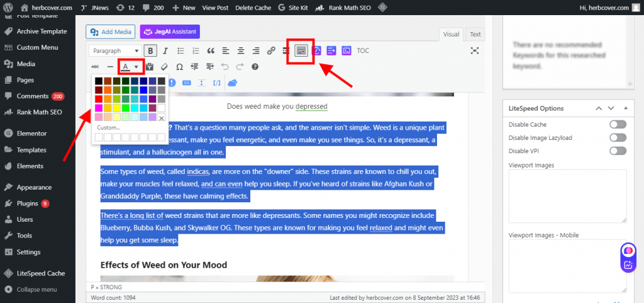Click the blue cloud icon in toolbar
Image resolution: width=644 pixels, height=303 pixels.
(x=233, y=83)
